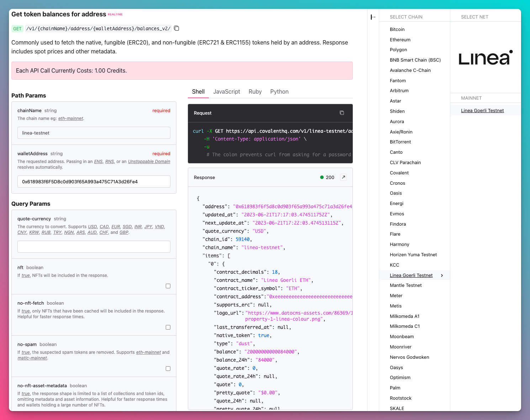
Task: Expand the Linea Goerli Testnet chevron
Action: (442, 275)
